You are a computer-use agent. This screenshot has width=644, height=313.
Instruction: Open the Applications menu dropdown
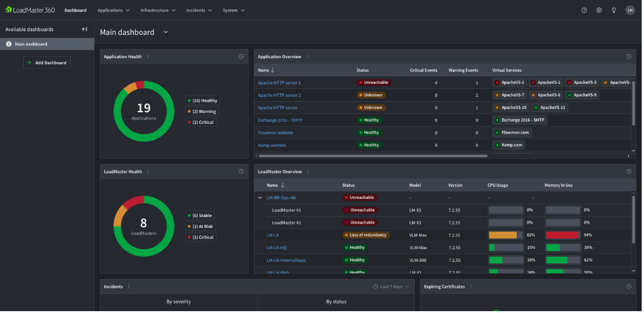coord(113,10)
